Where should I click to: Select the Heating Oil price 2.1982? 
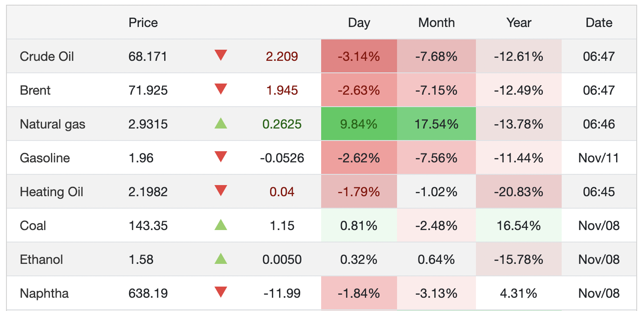pyautogui.click(x=148, y=192)
